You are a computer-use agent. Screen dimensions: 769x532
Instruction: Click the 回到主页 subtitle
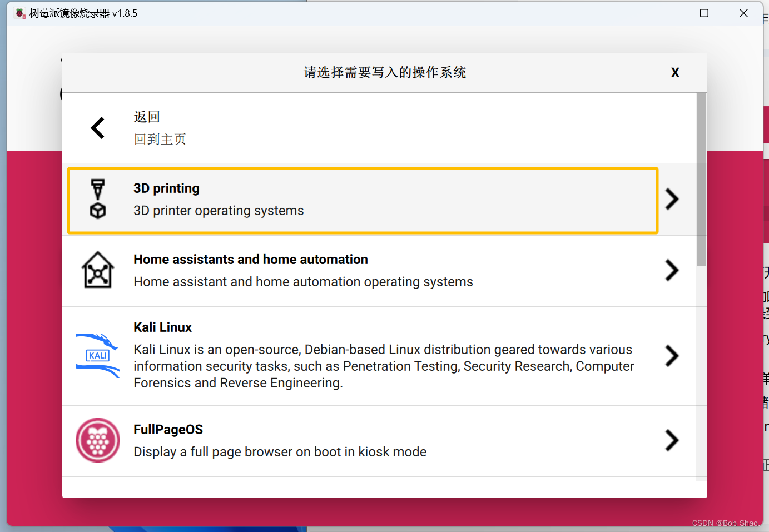coord(160,139)
